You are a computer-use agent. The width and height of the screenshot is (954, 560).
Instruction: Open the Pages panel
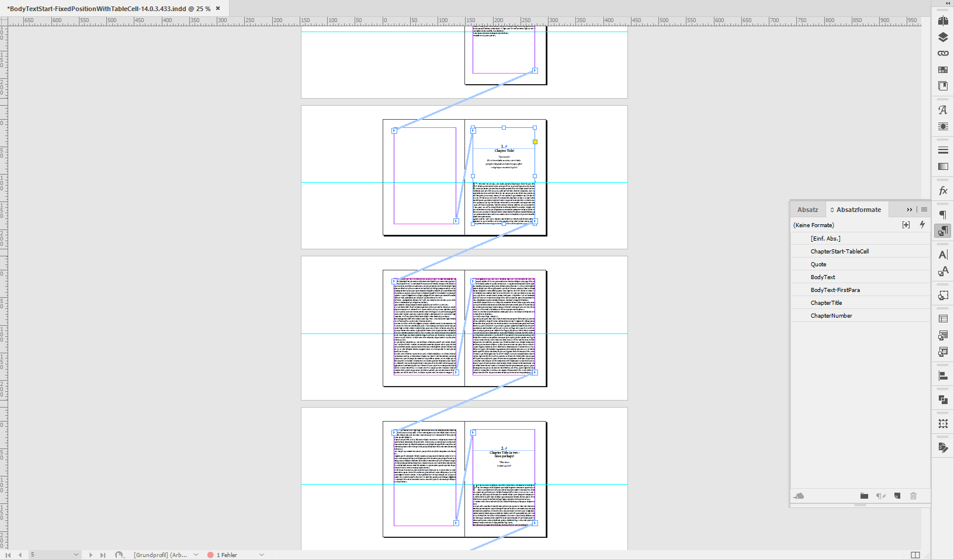942,20
